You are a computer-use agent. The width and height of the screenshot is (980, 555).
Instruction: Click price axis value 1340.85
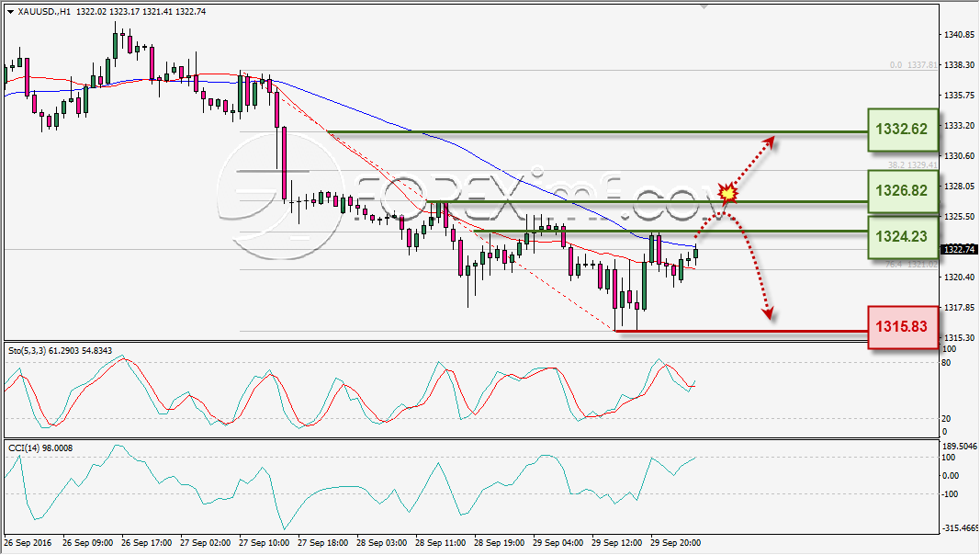(959, 34)
